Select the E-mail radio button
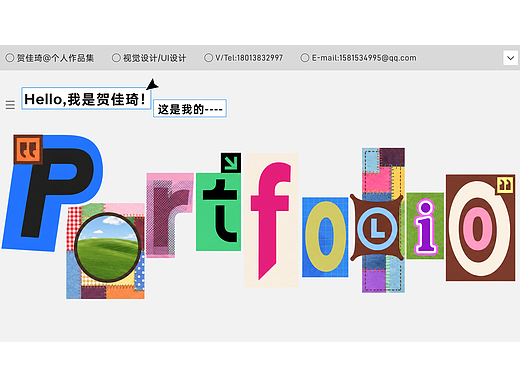 coord(305,58)
